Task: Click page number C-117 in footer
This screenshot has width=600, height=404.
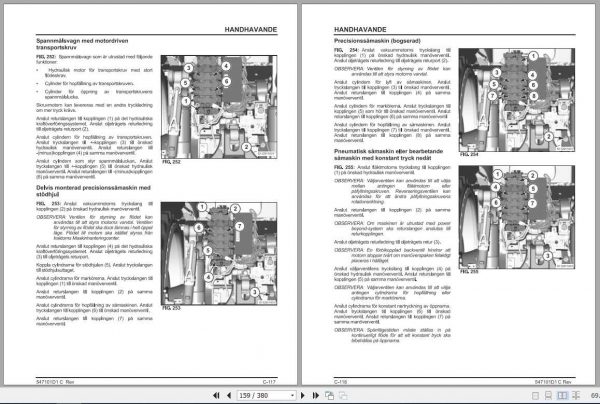Action: click(x=269, y=381)
